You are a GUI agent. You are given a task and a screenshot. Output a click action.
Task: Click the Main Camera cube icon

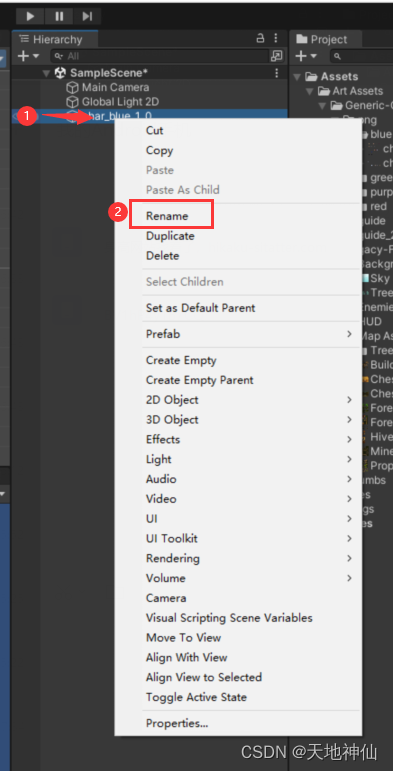point(72,88)
